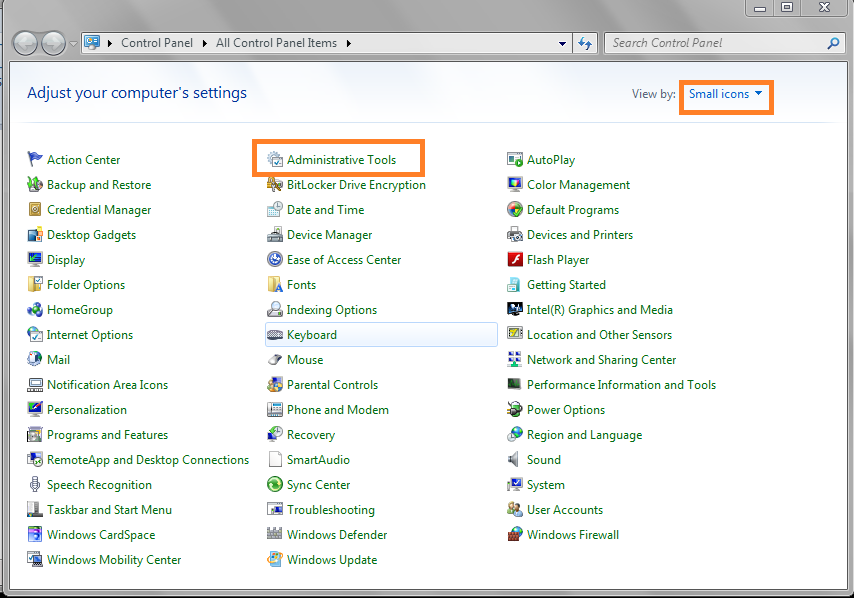
Task: Open Programs and Features link
Action: [x=107, y=435]
